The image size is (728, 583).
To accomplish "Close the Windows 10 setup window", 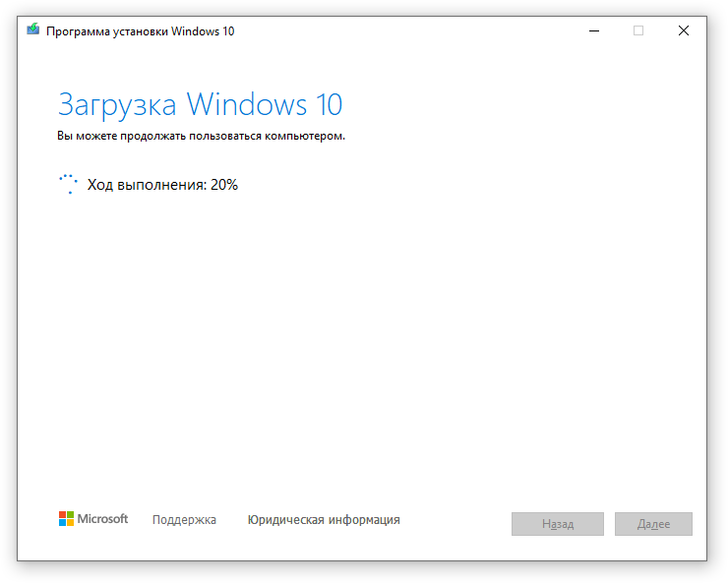I will 684,31.
